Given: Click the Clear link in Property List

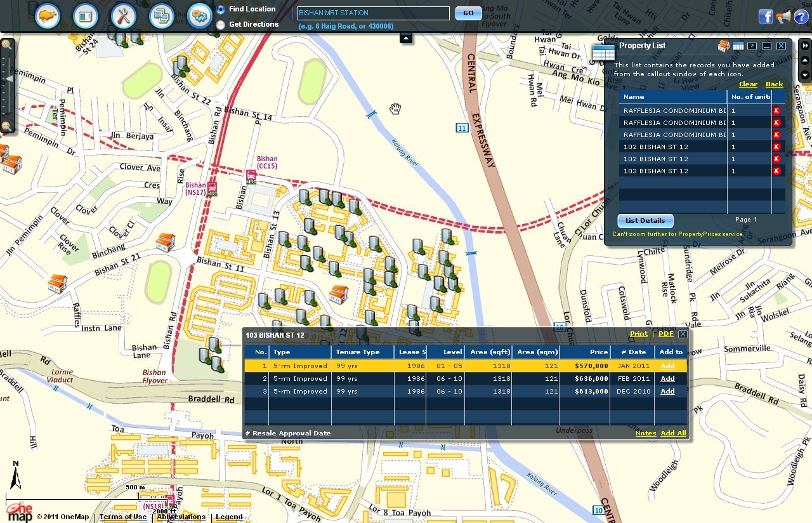Looking at the screenshot, I should point(748,84).
